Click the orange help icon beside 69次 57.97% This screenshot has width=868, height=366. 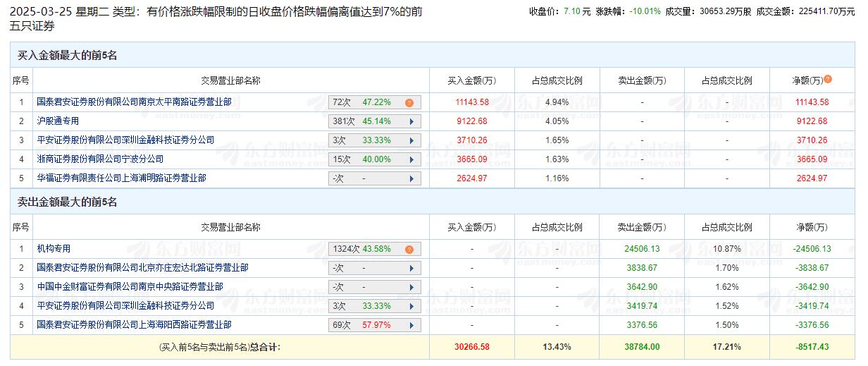click(409, 326)
